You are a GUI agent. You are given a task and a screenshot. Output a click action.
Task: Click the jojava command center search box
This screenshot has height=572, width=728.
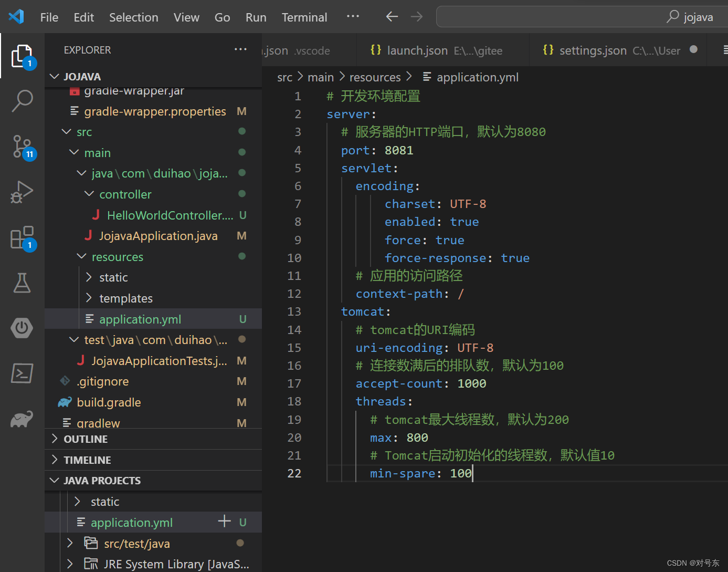click(x=582, y=17)
